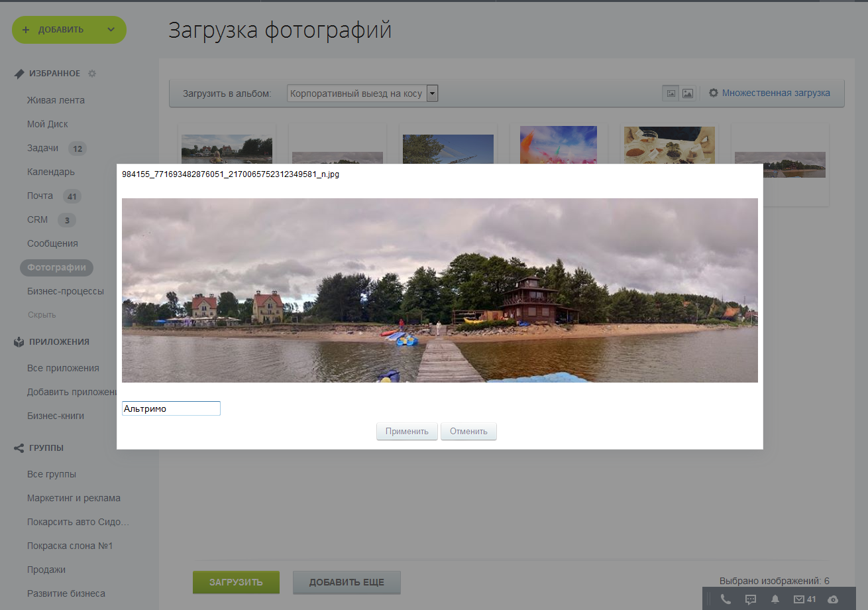Open the cloud sync clock icon
Screen dimensions: 868x610
pyautogui.click(x=834, y=599)
